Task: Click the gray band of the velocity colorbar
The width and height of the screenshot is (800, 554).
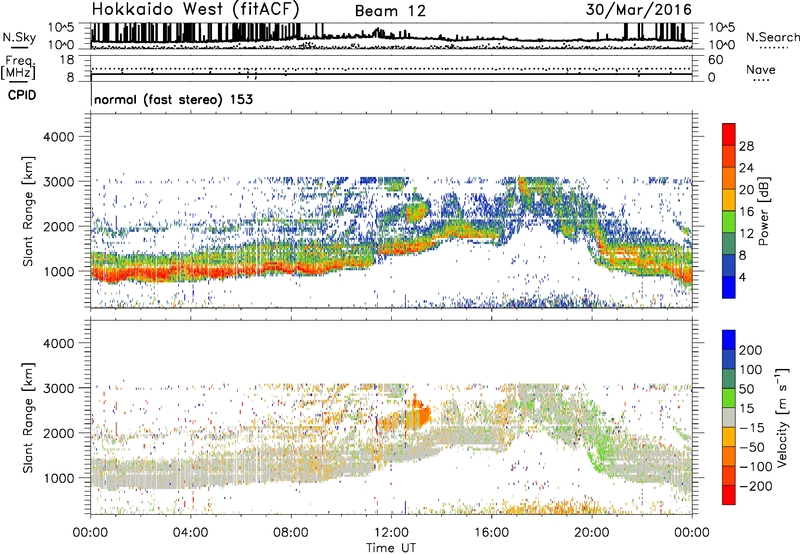Action: pyautogui.click(x=729, y=417)
